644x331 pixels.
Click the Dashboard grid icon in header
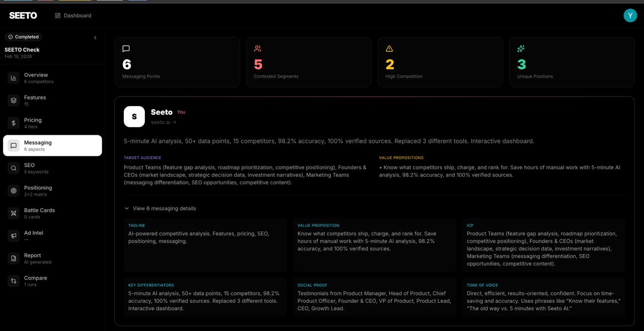tap(58, 15)
